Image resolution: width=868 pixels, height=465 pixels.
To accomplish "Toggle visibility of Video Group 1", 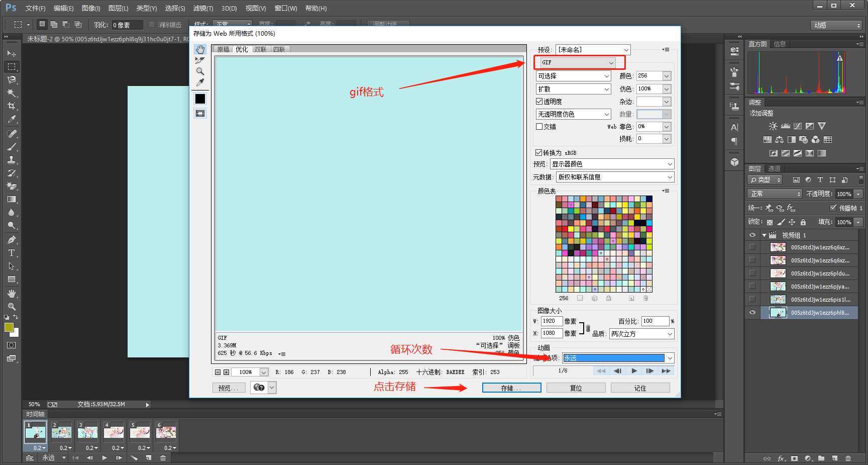I will [x=752, y=235].
